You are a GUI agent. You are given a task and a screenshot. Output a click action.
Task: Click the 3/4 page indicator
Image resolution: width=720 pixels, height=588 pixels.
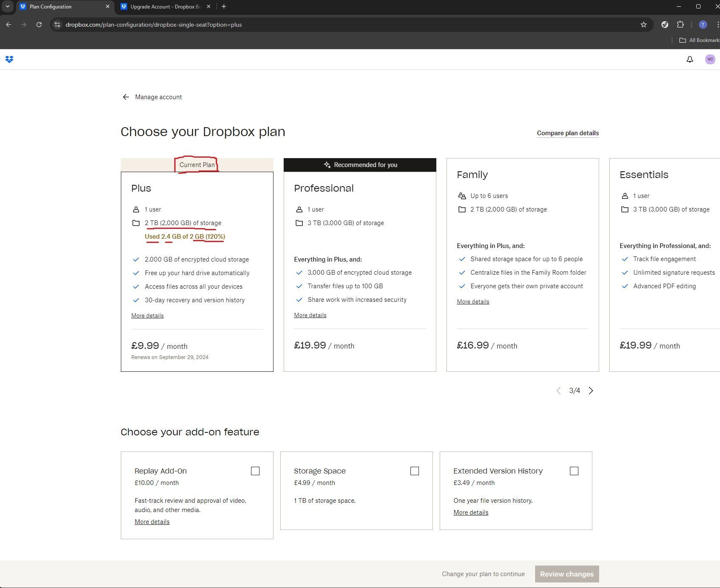point(575,390)
